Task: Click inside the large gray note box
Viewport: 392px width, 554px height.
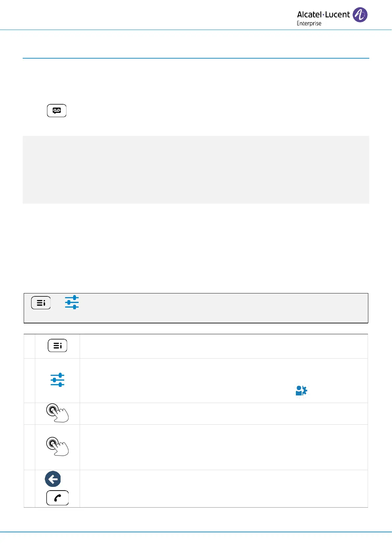Action: [196, 169]
